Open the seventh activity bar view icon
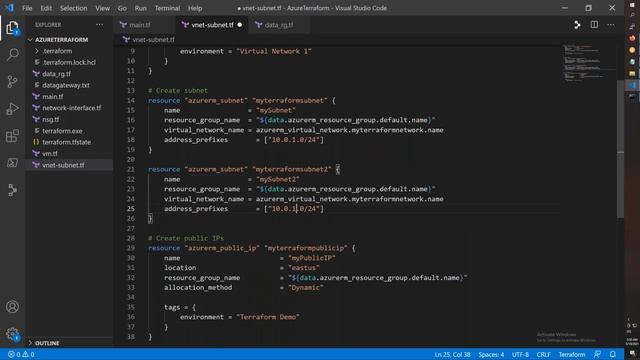The width and height of the screenshot is (640, 360). pyautogui.click(x=12, y=190)
